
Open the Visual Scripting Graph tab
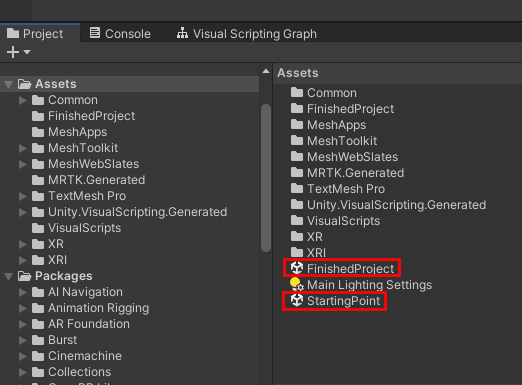tap(247, 34)
